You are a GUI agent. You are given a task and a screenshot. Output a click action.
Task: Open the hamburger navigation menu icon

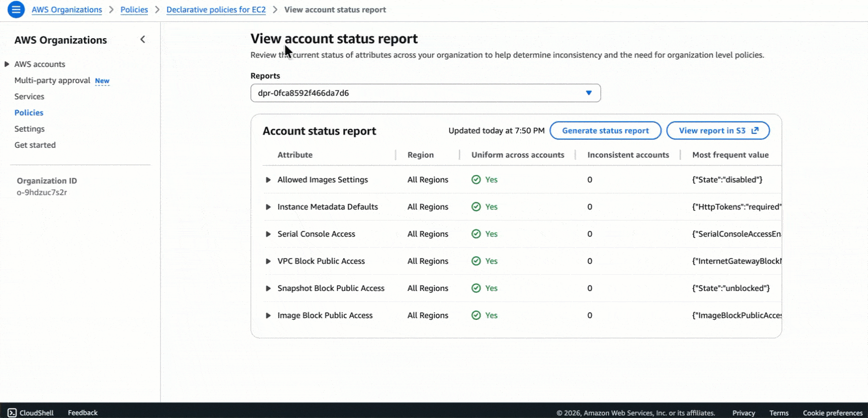tap(16, 10)
